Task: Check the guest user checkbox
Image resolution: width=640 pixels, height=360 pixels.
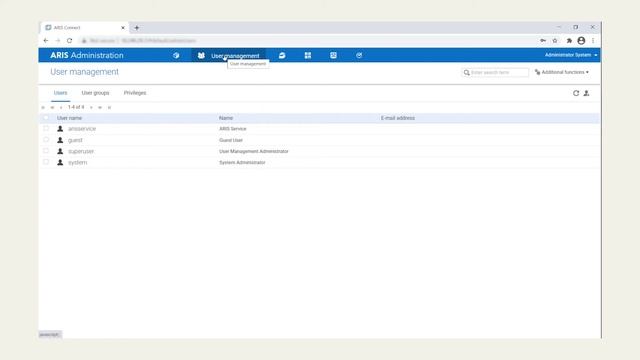Action: click(46, 140)
